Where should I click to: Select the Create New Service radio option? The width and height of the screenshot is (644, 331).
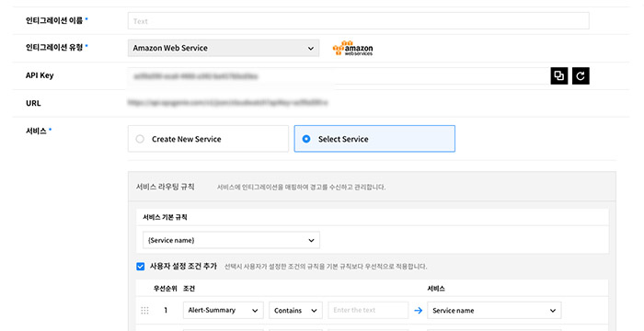208,139
